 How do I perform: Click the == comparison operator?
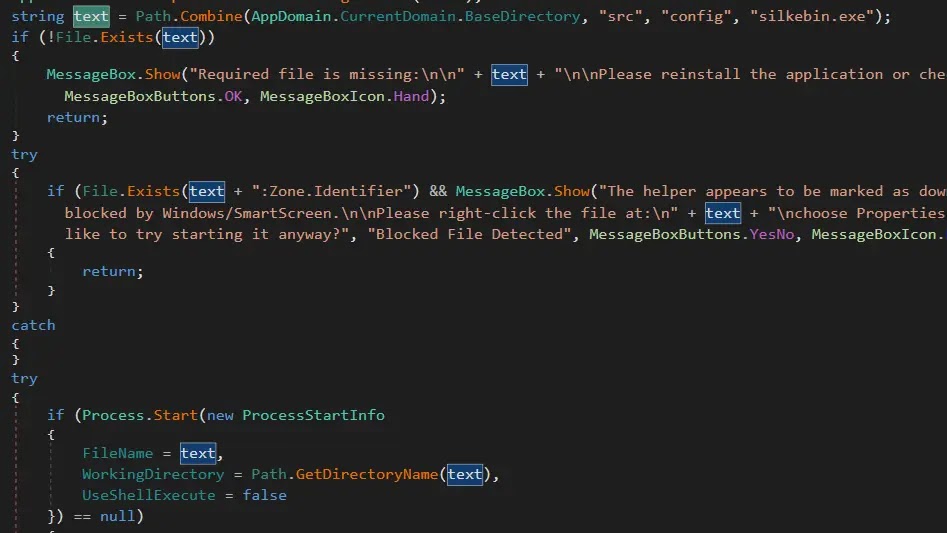coord(82,517)
